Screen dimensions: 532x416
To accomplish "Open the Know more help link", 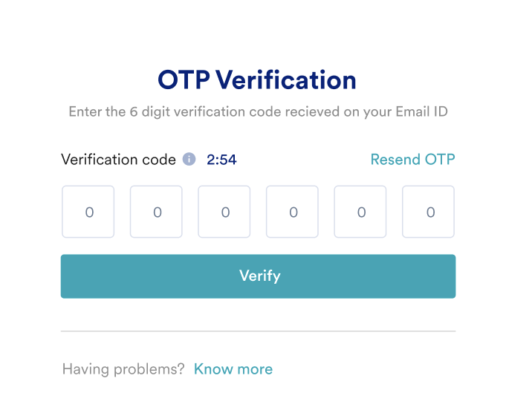I will click(x=233, y=369).
